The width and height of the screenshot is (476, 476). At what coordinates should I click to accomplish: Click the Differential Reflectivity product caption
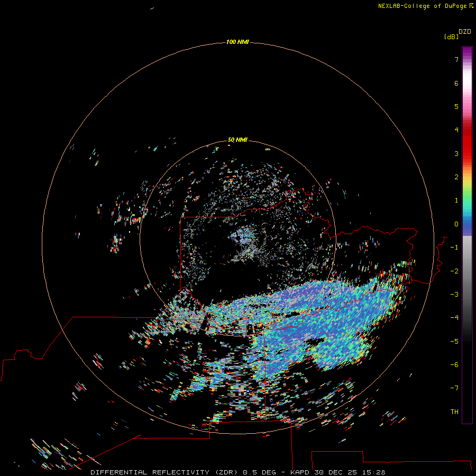[x=237, y=472]
